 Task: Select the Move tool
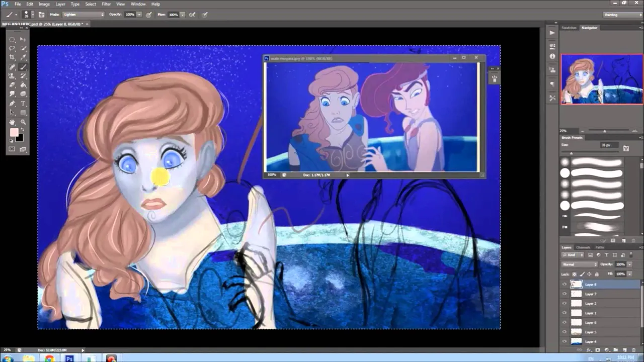(23, 39)
